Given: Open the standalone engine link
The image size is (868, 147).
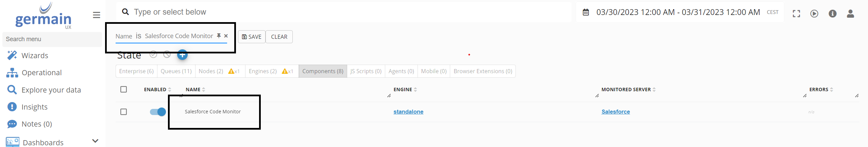Looking at the screenshot, I should [408, 112].
